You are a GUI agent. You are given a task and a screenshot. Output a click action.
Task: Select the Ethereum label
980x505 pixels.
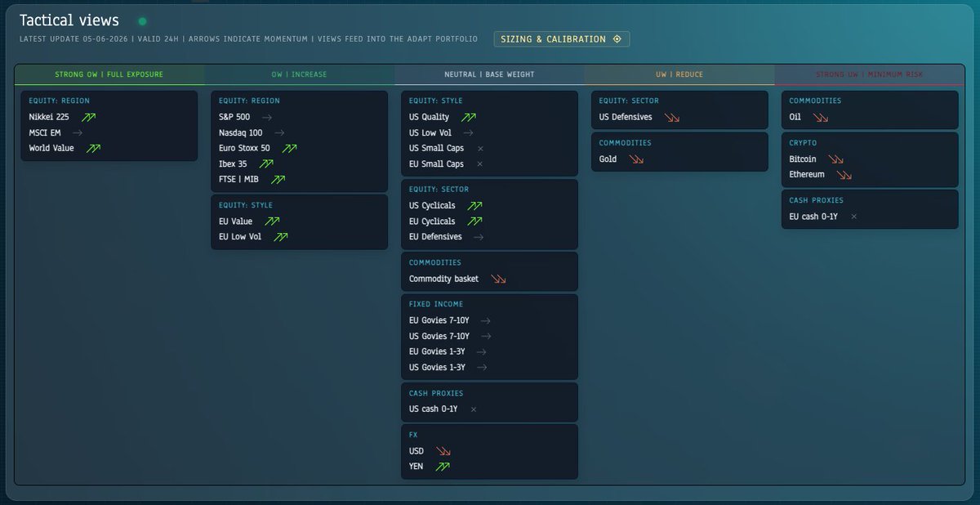tap(807, 174)
